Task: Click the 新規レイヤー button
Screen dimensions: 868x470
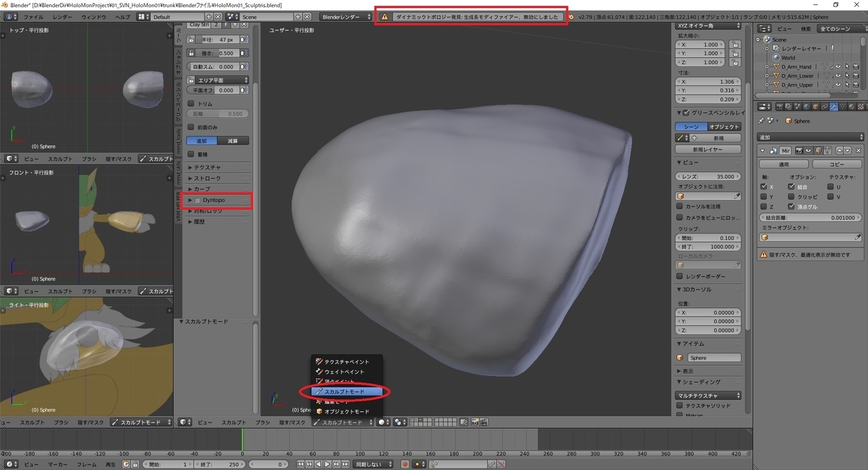Action: tap(708, 150)
